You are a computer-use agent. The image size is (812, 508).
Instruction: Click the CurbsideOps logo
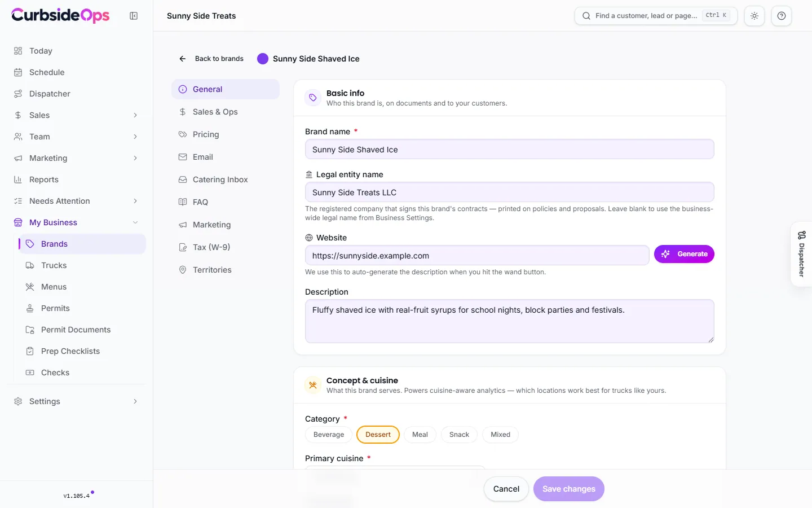point(60,15)
